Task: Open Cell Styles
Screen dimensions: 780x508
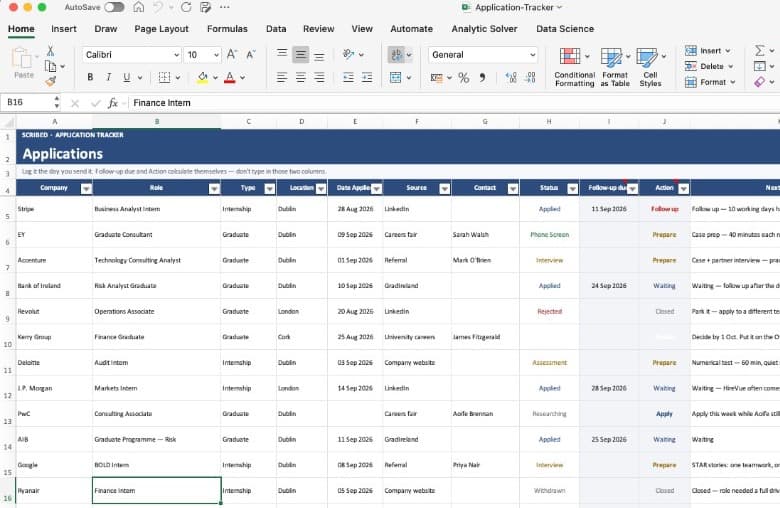Action: click(650, 67)
